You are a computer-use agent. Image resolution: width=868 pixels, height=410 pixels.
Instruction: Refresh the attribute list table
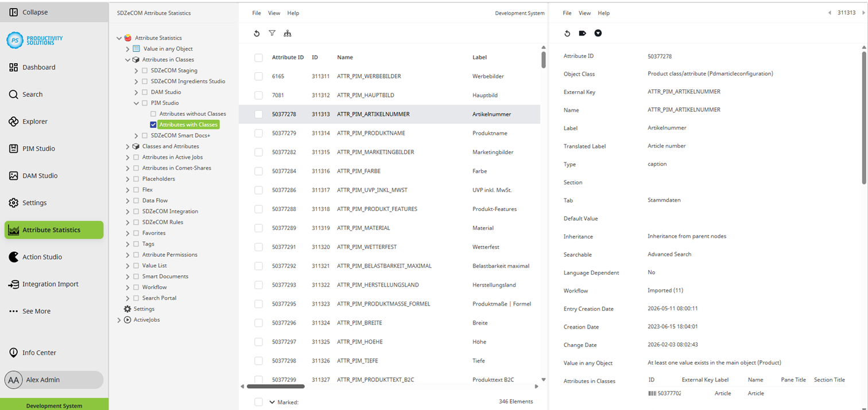click(257, 33)
